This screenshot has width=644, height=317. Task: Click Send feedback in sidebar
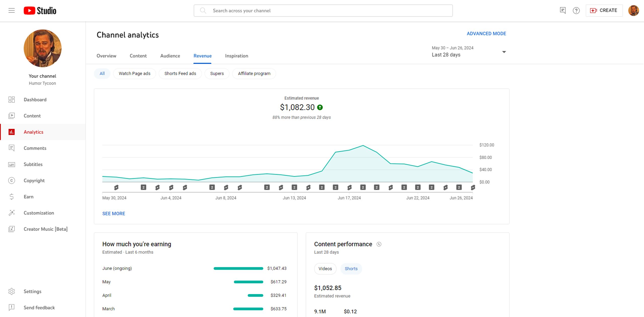[43, 308]
